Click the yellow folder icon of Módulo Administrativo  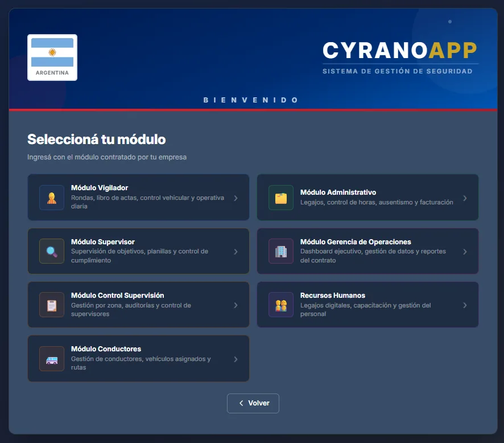coord(281,198)
